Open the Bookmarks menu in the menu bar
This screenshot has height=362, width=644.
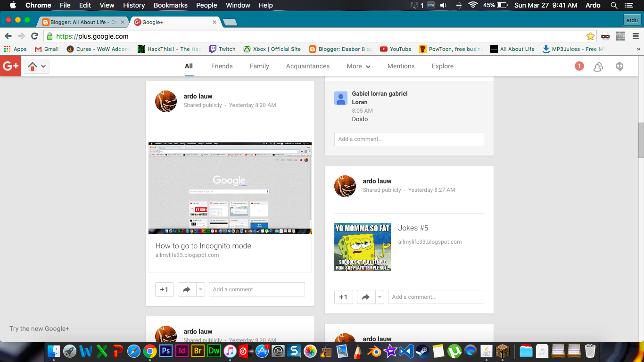tap(170, 5)
